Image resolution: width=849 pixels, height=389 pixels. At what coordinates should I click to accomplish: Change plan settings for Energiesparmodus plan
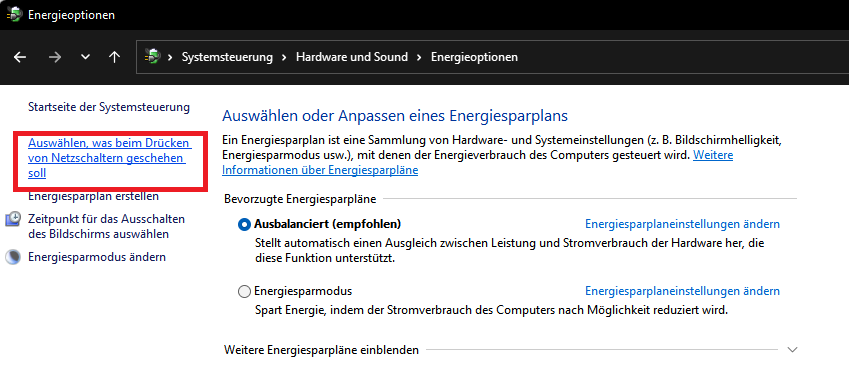click(x=682, y=291)
